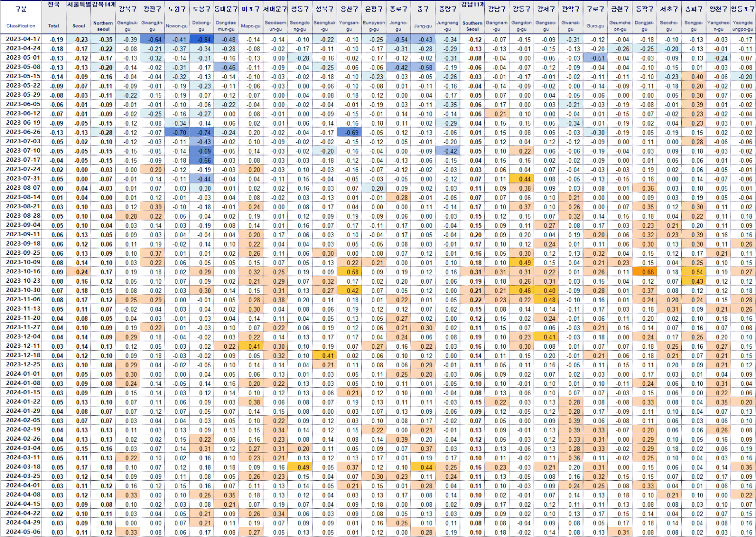
Task: Click the 'Yongsan-gu' English header
Action: point(349,26)
